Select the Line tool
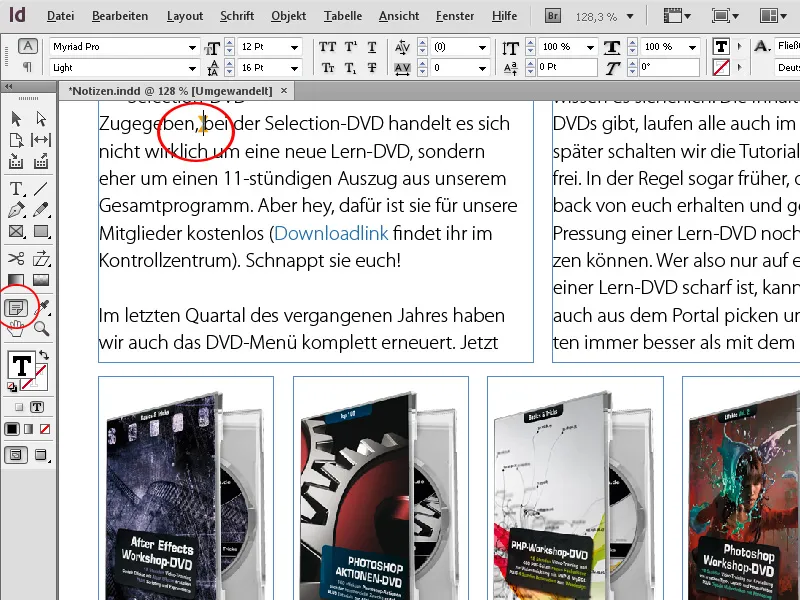Screen dimensions: 800x600 (x=41, y=189)
